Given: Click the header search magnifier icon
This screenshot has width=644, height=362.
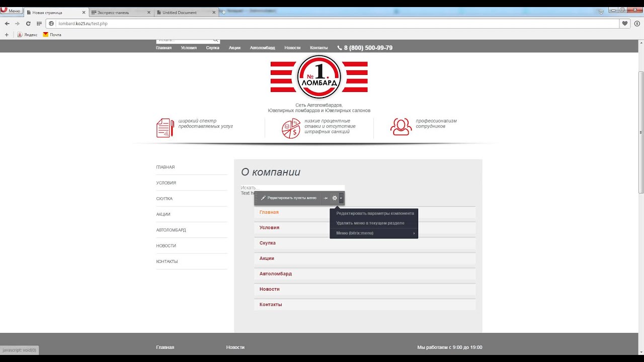Looking at the screenshot, I should (216, 40).
